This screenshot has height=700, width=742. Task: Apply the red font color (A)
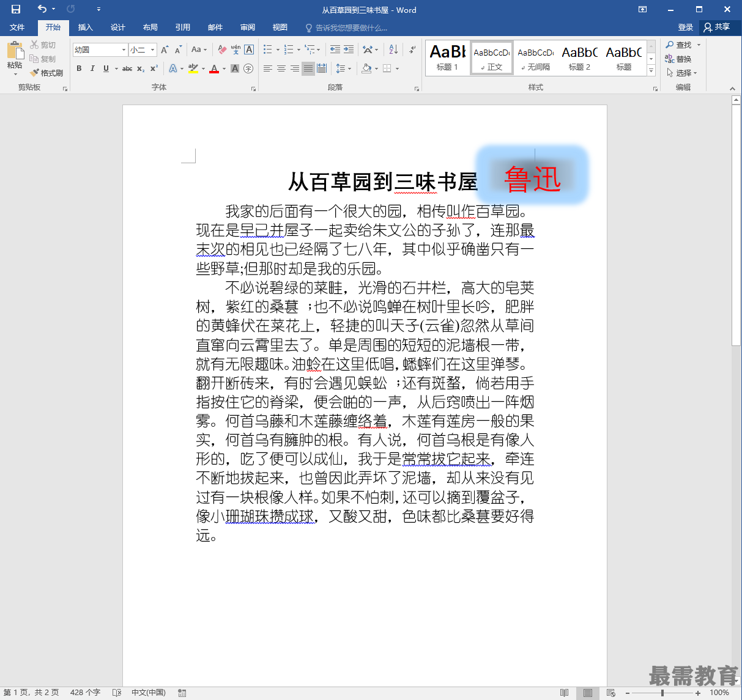[214, 68]
